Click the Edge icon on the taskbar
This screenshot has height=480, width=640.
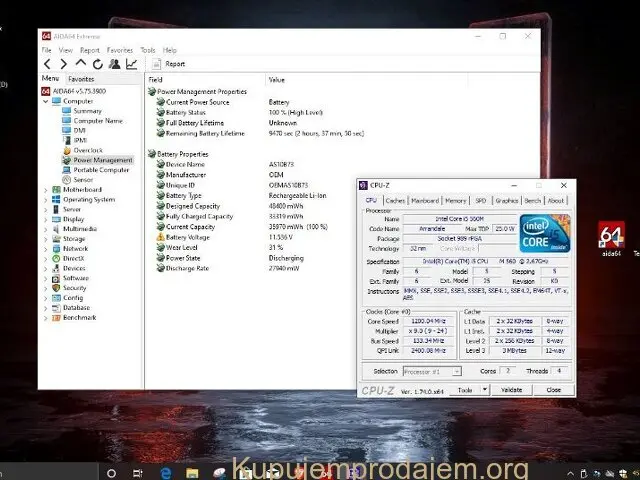tap(166, 471)
